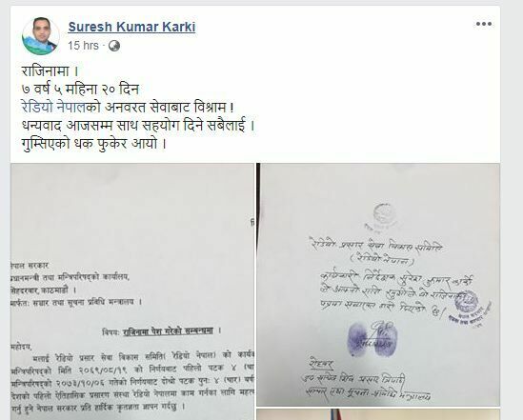This screenshot has height=420, width=523.
Task: Click the गुम्सिएको धक फुकेर आयो line
Action: (93, 144)
